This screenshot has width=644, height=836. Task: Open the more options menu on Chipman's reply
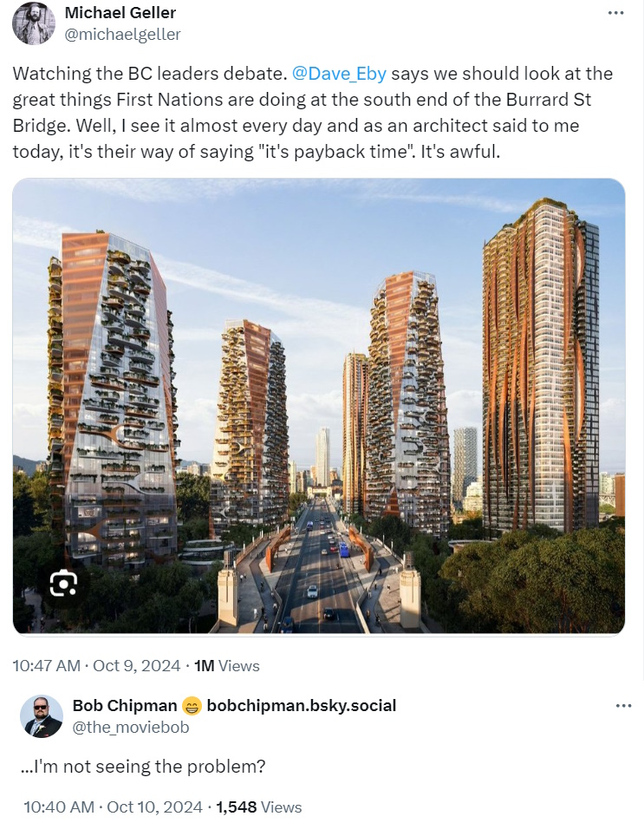tap(623, 706)
